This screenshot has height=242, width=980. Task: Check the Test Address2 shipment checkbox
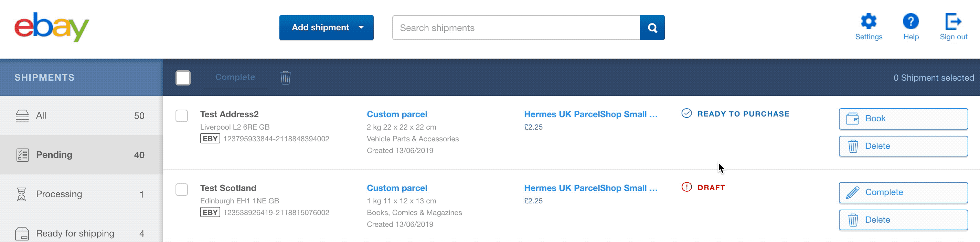pyautogui.click(x=181, y=115)
